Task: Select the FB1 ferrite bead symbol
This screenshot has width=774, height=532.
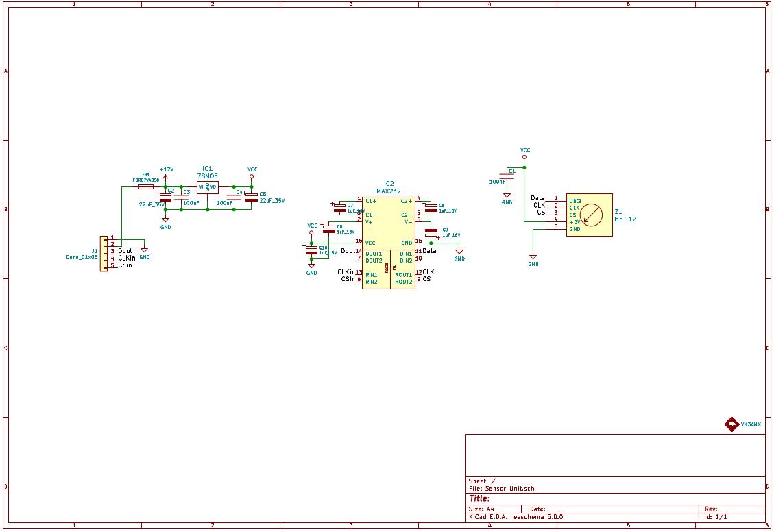Action: (x=145, y=186)
